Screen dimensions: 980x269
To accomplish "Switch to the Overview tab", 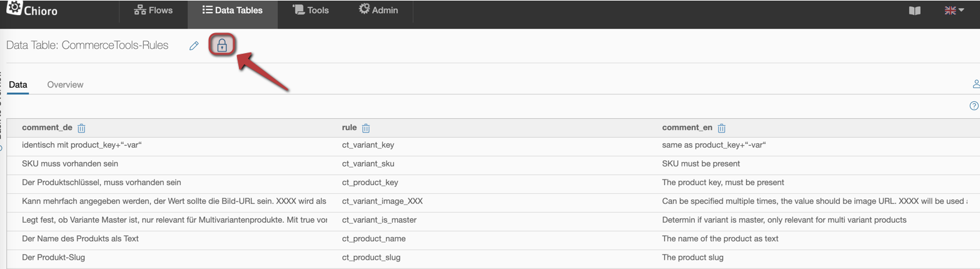I will coord(65,84).
